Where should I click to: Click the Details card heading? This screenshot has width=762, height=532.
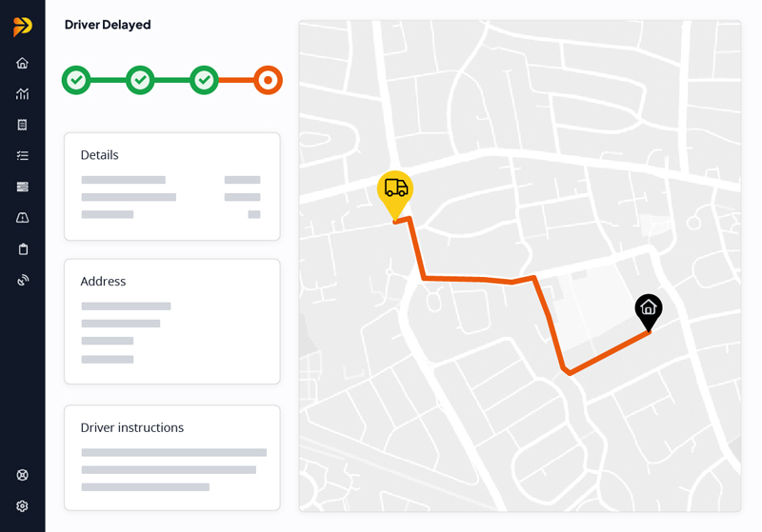[x=100, y=155]
